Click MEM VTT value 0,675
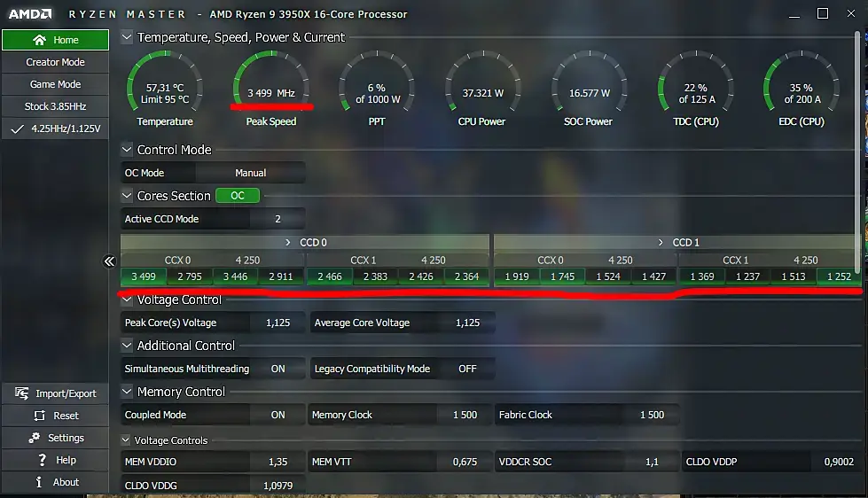 (x=465, y=462)
